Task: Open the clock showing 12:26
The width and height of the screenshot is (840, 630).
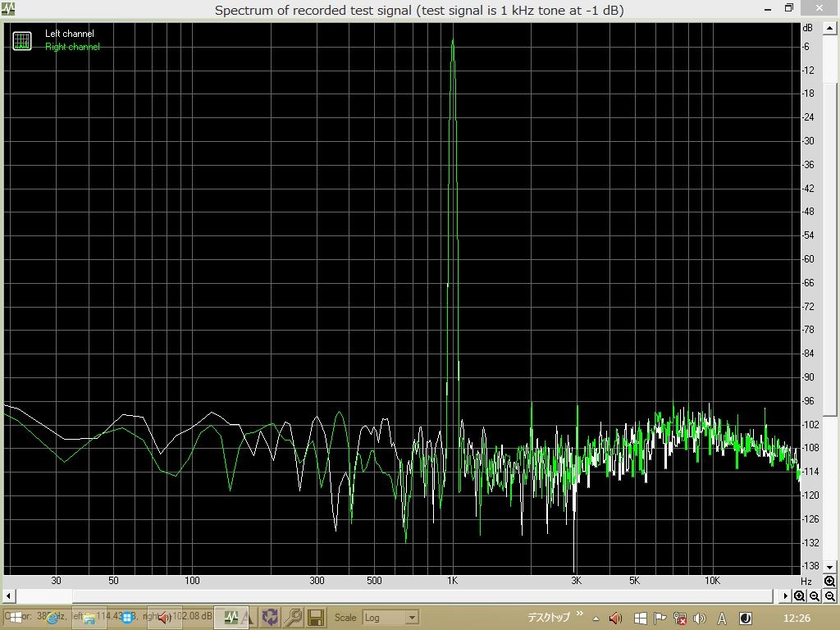Action: point(797,619)
